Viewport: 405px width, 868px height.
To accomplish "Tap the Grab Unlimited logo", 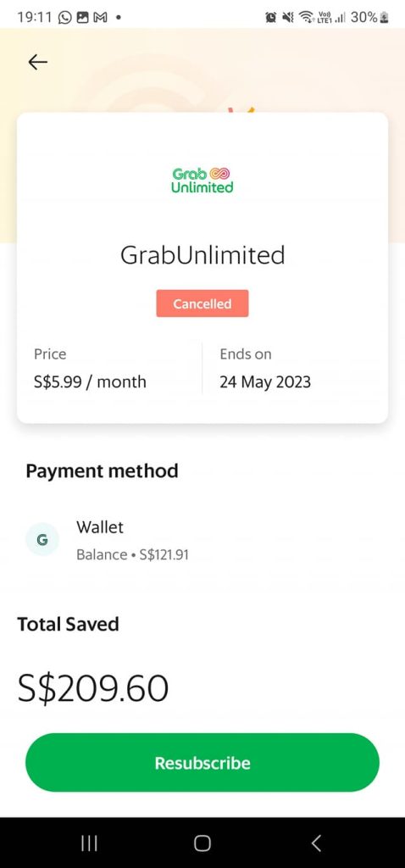I will (x=202, y=181).
